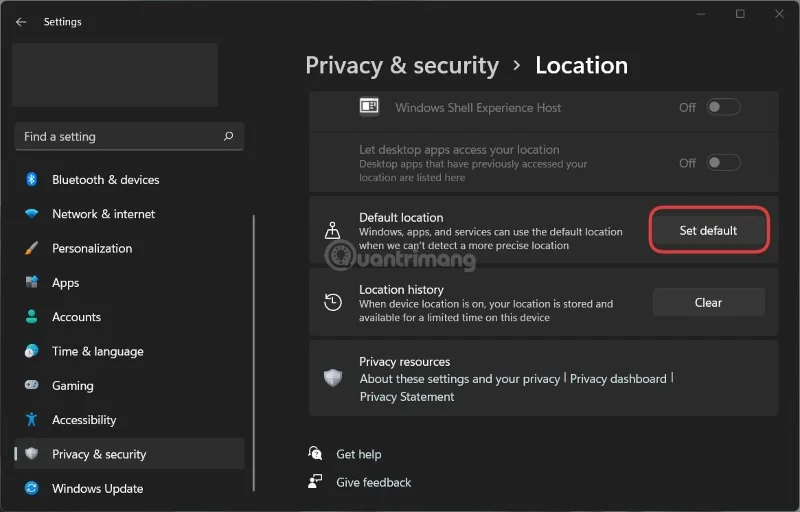Open Bluetooth & devices settings

pyautogui.click(x=129, y=180)
